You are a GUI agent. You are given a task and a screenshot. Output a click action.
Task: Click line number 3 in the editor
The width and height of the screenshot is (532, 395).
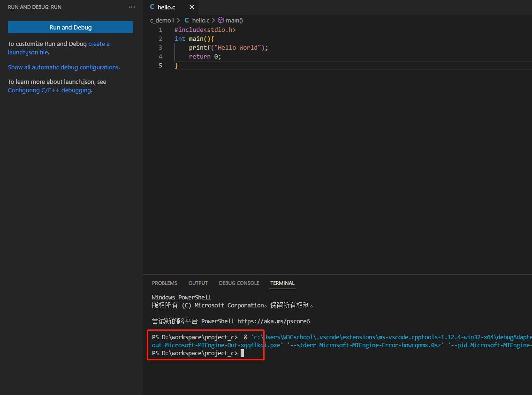click(160, 47)
